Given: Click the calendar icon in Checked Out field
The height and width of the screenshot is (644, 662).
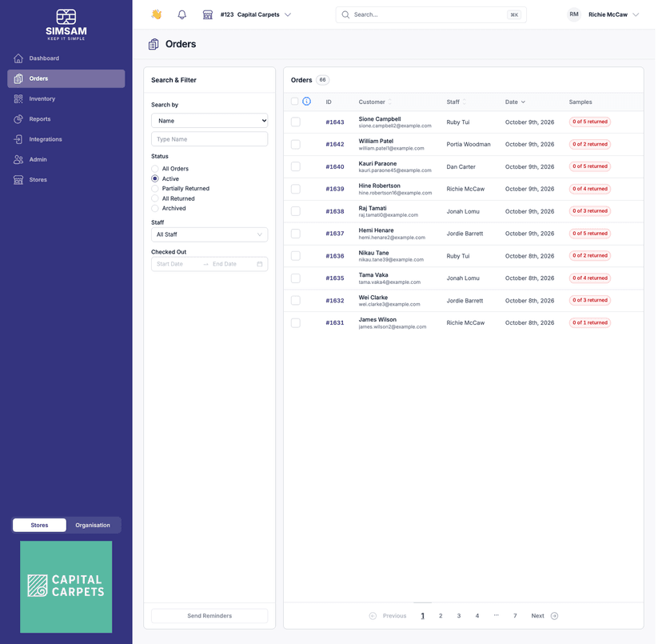Looking at the screenshot, I should tap(260, 264).
